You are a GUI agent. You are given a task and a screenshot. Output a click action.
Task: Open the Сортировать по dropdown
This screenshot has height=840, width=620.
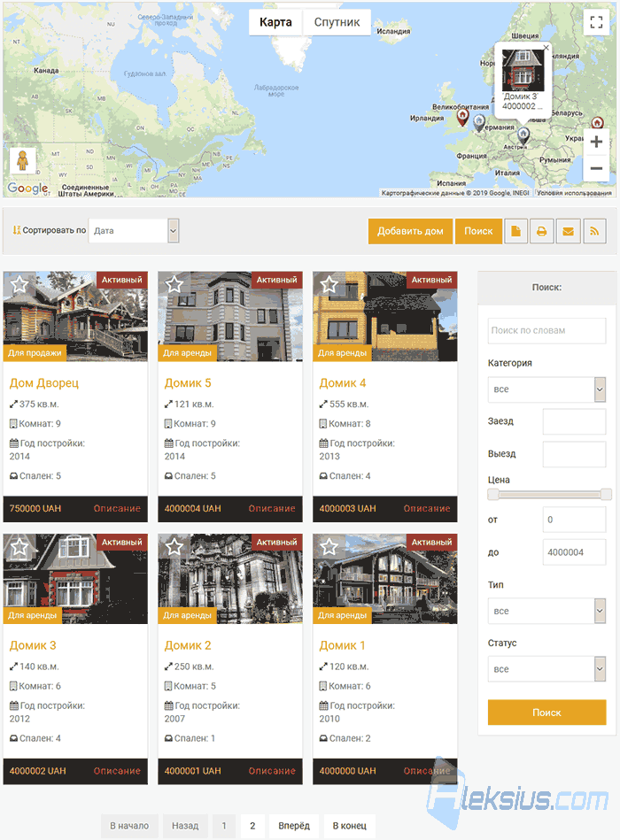[x=134, y=231]
